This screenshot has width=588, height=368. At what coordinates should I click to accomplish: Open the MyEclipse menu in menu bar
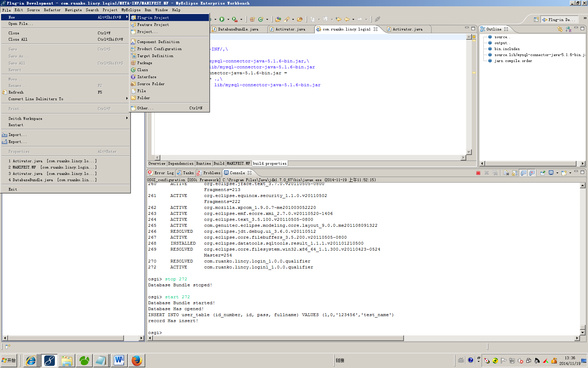pyautogui.click(x=131, y=10)
